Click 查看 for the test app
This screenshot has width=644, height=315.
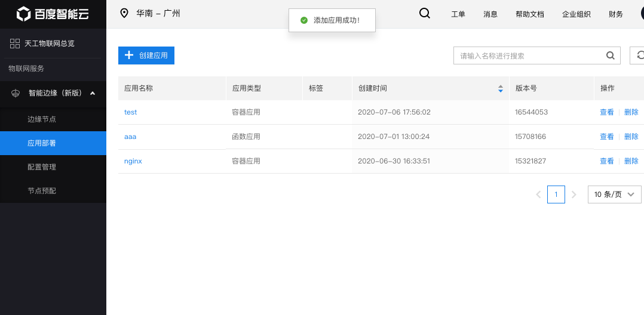pos(606,112)
